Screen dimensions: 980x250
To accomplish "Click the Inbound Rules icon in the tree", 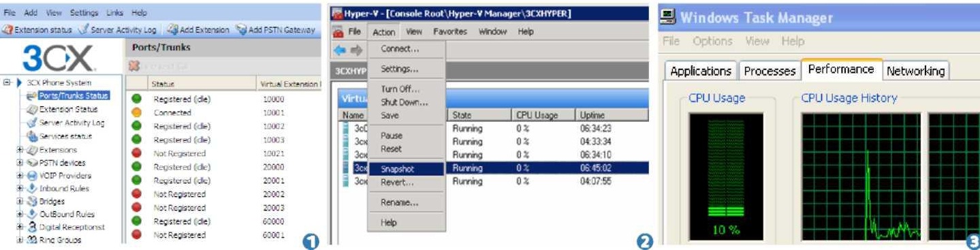I will (31, 189).
